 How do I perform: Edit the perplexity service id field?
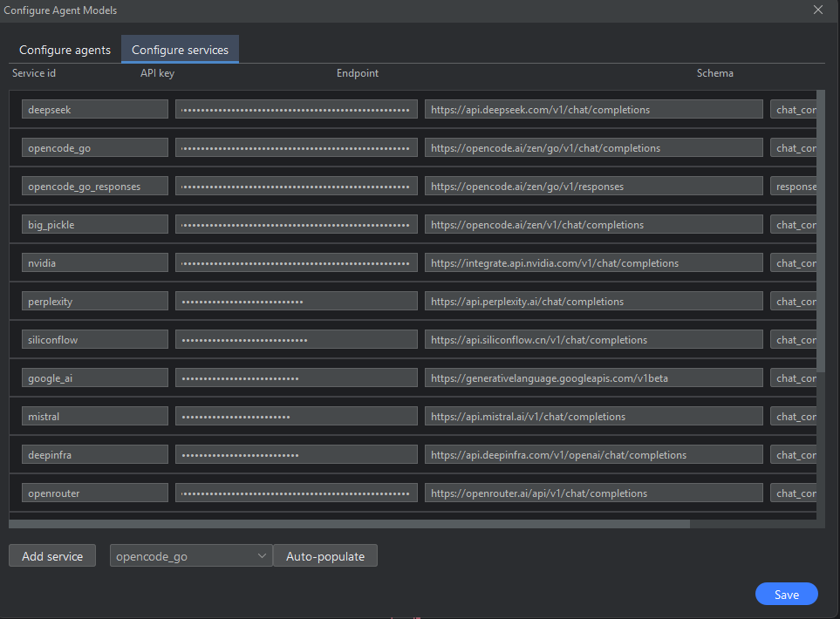95,302
